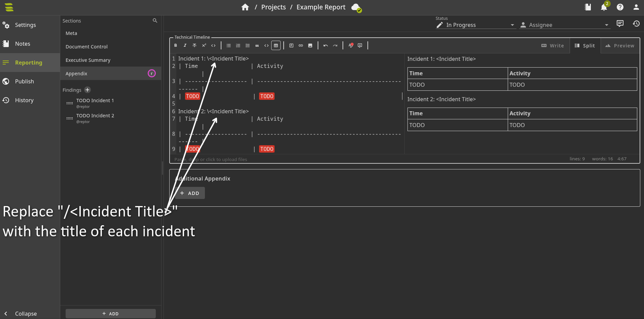Viewport: 644px width, 319px height.
Task: Toggle italic formatting
Action: [185, 45]
